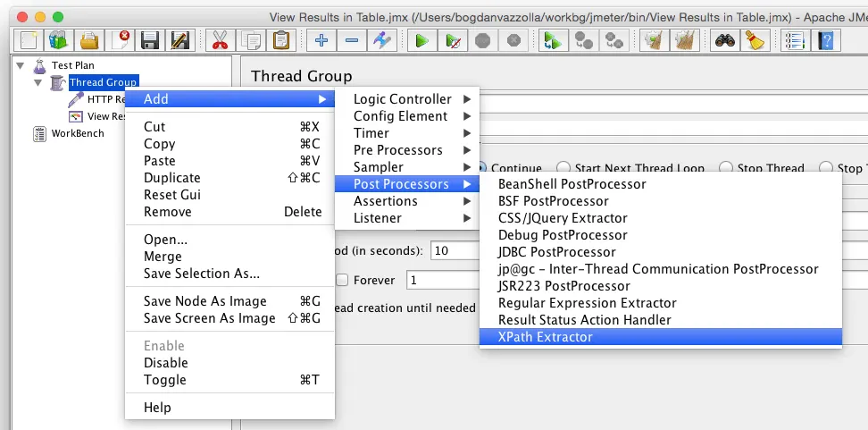Reset search with broom icon
868x430 pixels.
tap(755, 40)
